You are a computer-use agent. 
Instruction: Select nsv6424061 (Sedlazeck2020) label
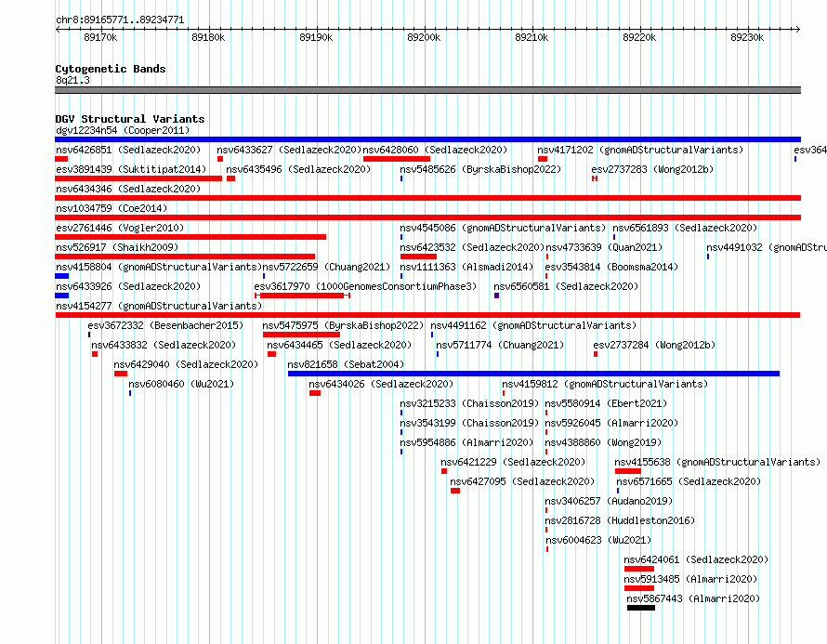(696, 559)
